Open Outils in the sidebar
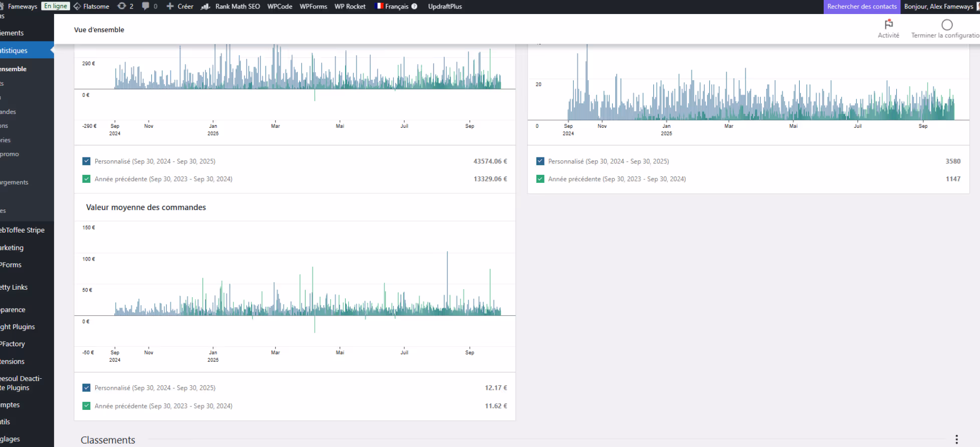Screen dimensions: 980x447 [x=5, y=421]
